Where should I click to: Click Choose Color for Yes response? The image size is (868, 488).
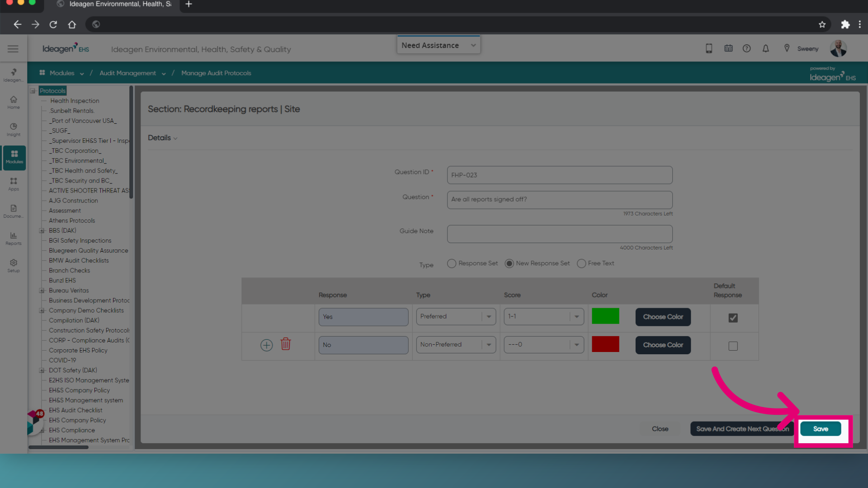point(663,317)
